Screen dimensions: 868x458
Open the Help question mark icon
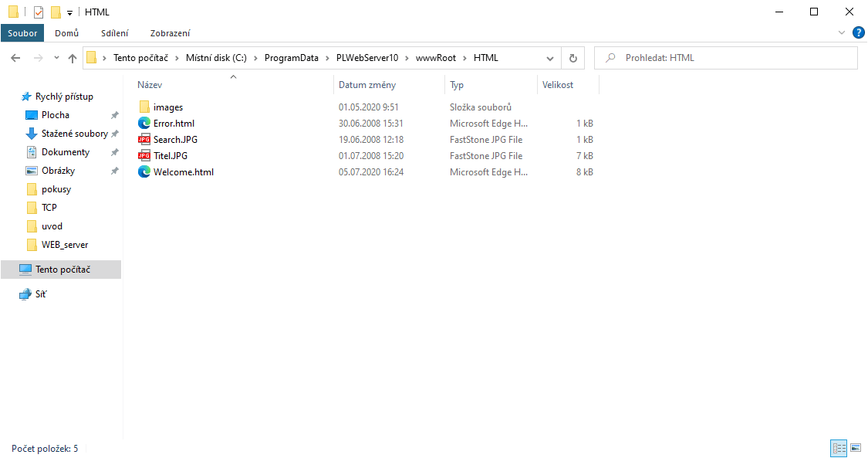pos(858,33)
